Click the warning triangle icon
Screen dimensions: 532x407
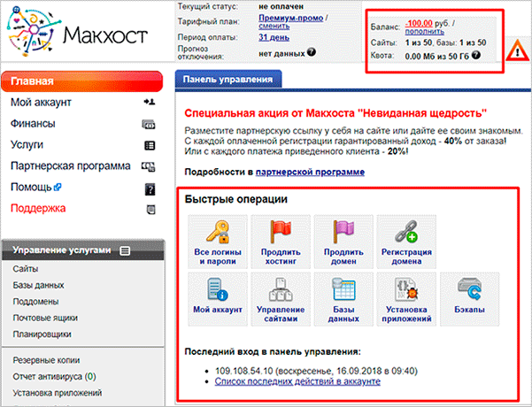(517, 50)
